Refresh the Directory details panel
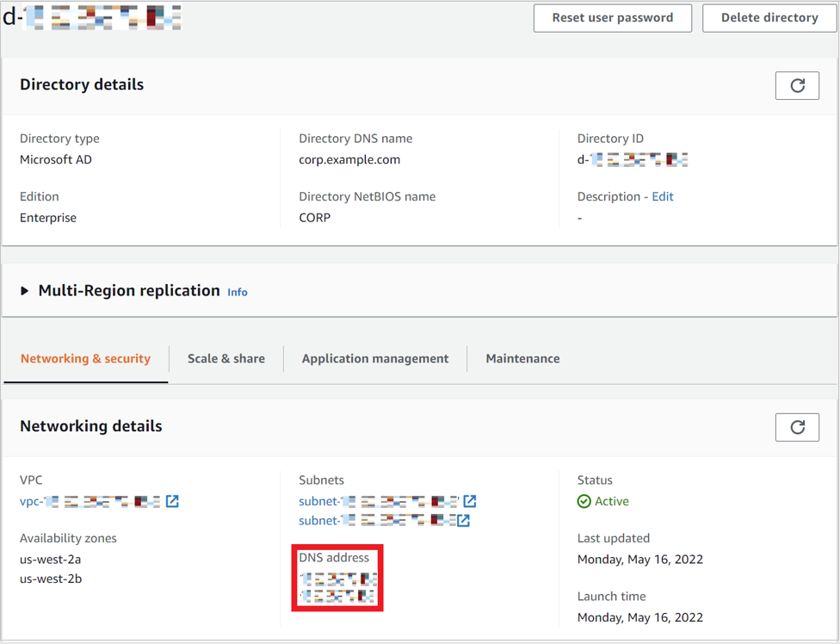The width and height of the screenshot is (840, 644). (797, 85)
